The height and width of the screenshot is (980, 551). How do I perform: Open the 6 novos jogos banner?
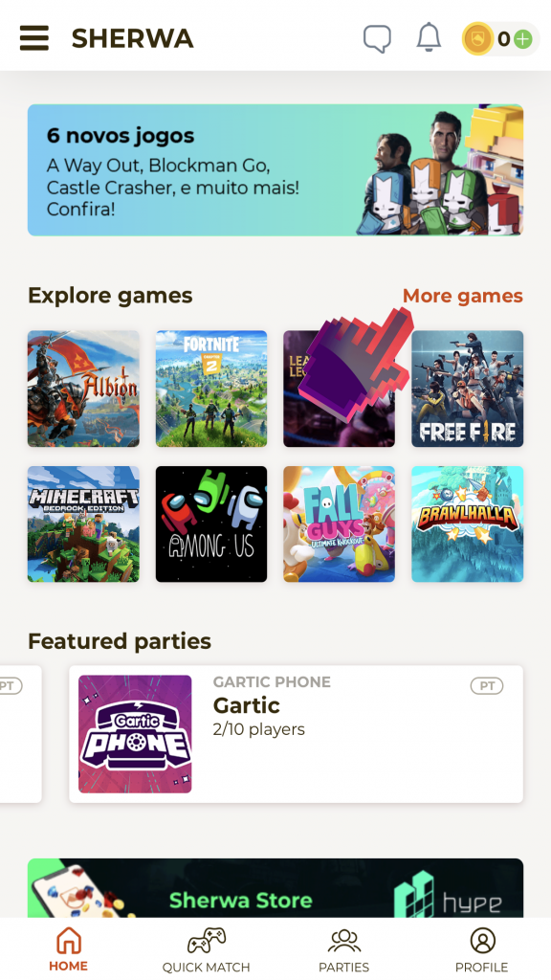(275, 170)
